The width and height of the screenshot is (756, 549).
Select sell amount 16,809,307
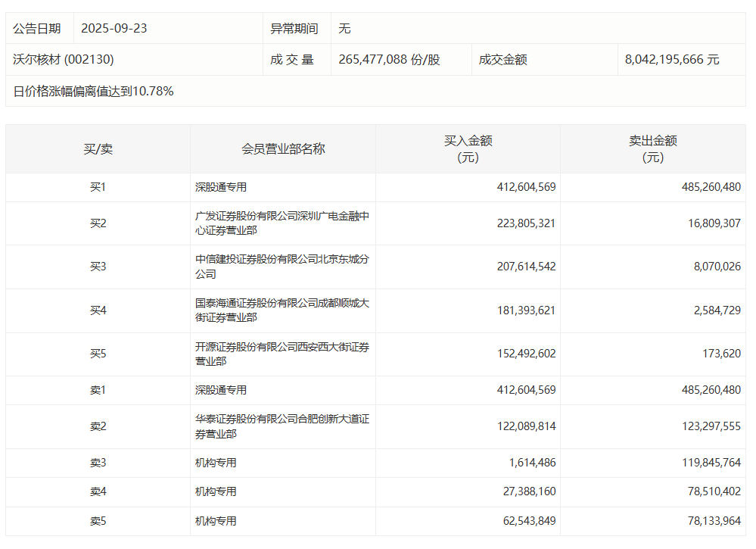tap(714, 223)
